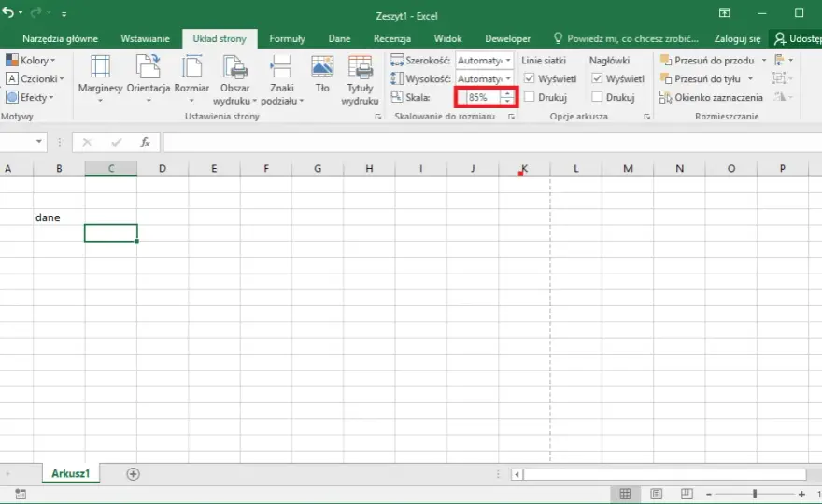This screenshot has width=822, height=504.
Task: Click the fx Insert Function icon
Action: click(x=145, y=142)
